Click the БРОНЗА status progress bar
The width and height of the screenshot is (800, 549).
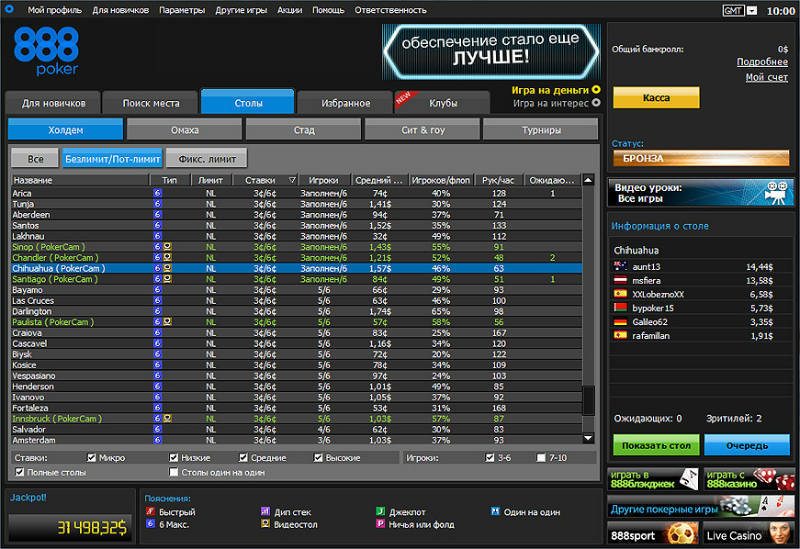pyautogui.click(x=700, y=158)
